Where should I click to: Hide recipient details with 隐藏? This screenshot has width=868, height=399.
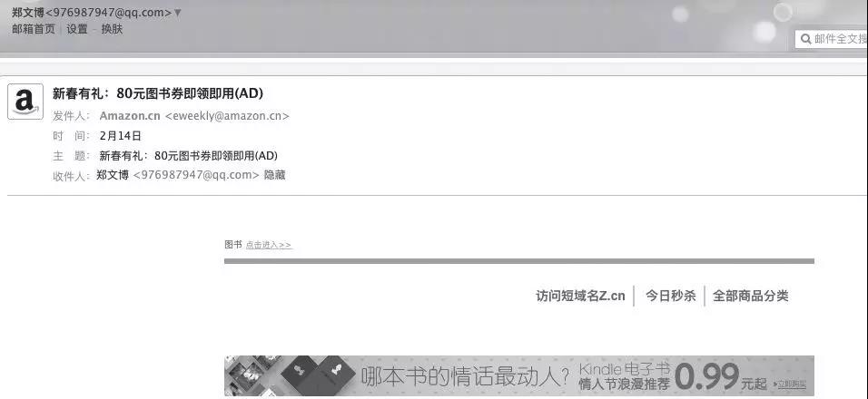[x=274, y=175]
